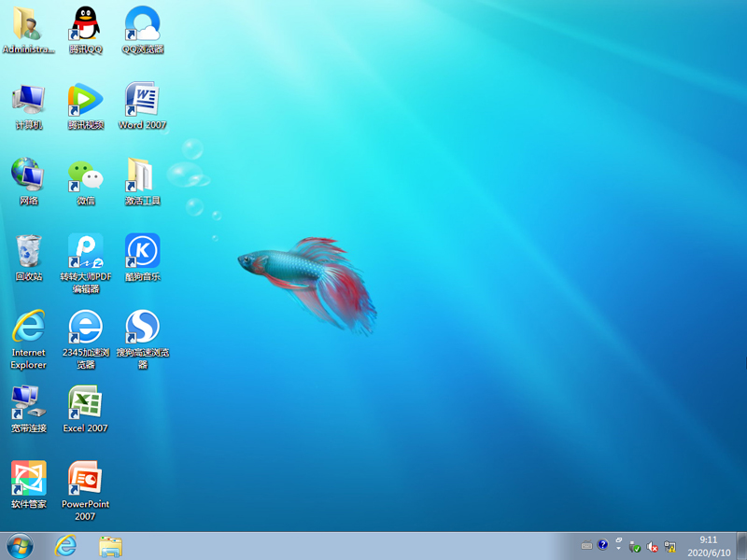Select the 微信 WeChat desktop icon
Image resolution: width=747 pixels, height=560 pixels.
[x=86, y=175]
